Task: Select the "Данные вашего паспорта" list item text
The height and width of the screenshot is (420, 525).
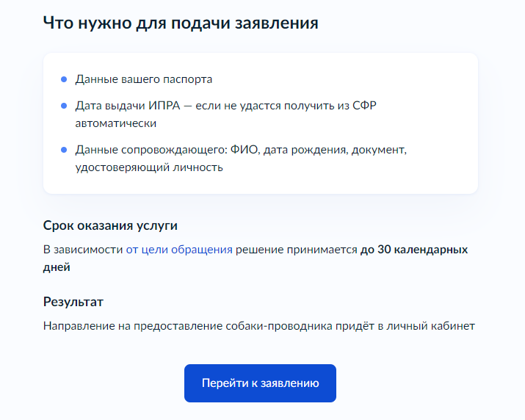Action: (144, 79)
